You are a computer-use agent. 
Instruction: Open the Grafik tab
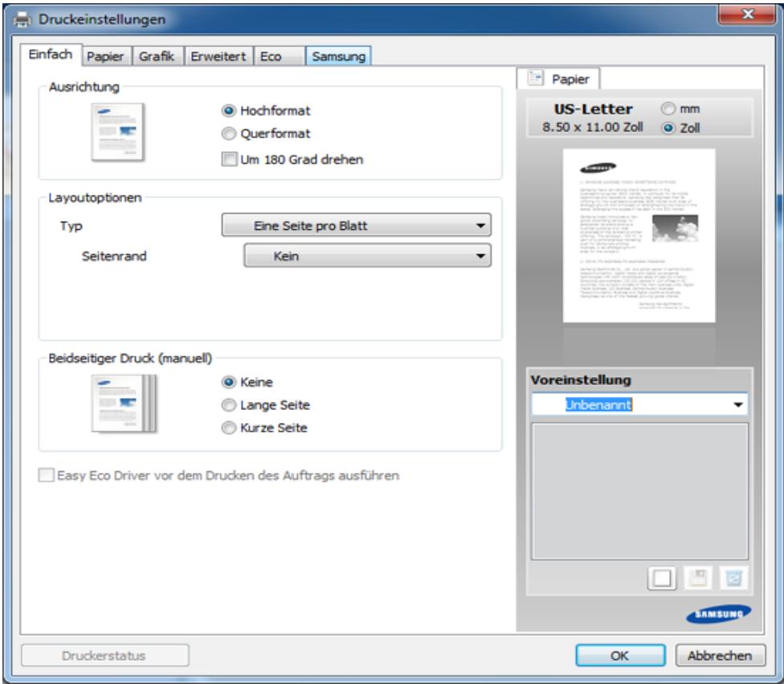(157, 56)
